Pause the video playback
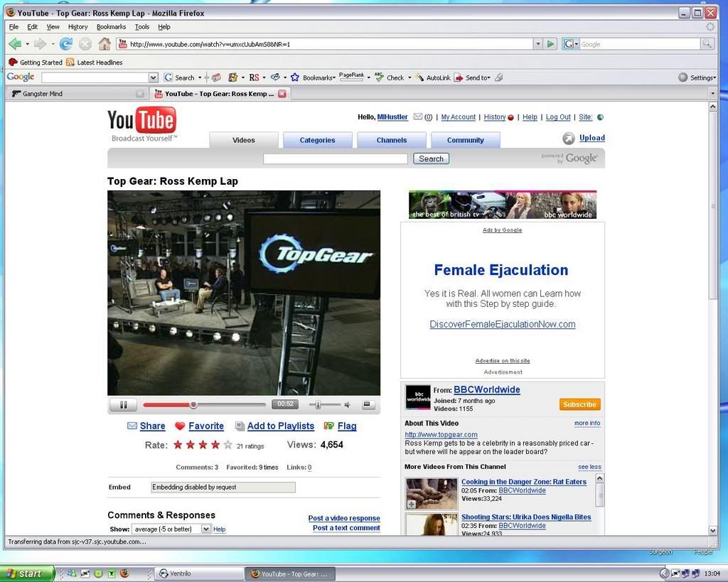728x582 pixels. 124,405
